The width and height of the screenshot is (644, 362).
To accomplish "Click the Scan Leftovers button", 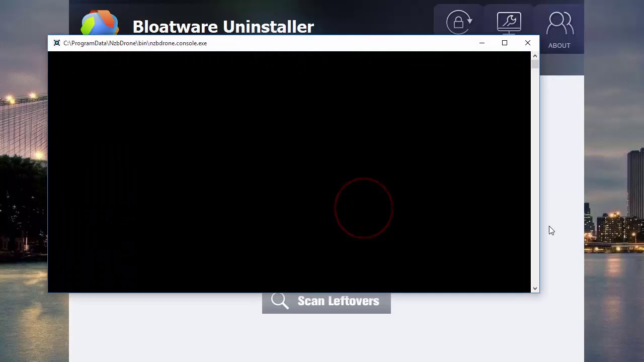I will pyautogui.click(x=326, y=303).
